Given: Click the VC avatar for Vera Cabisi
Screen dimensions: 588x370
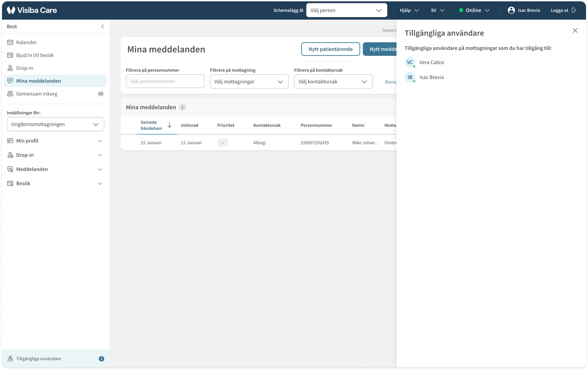Looking at the screenshot, I should click(410, 62).
